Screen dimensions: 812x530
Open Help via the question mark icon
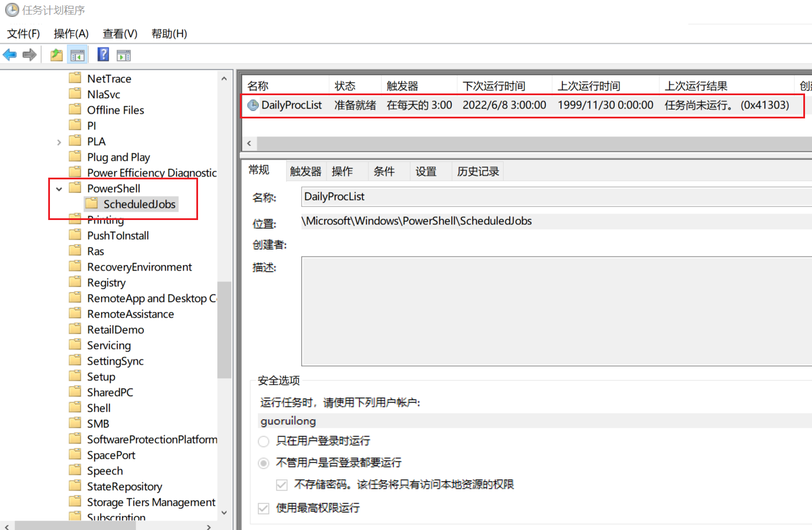pyautogui.click(x=103, y=55)
